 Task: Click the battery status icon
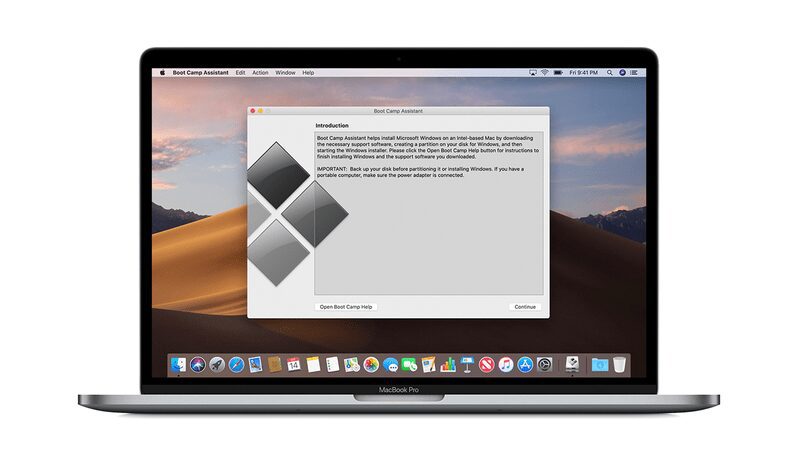coord(558,73)
